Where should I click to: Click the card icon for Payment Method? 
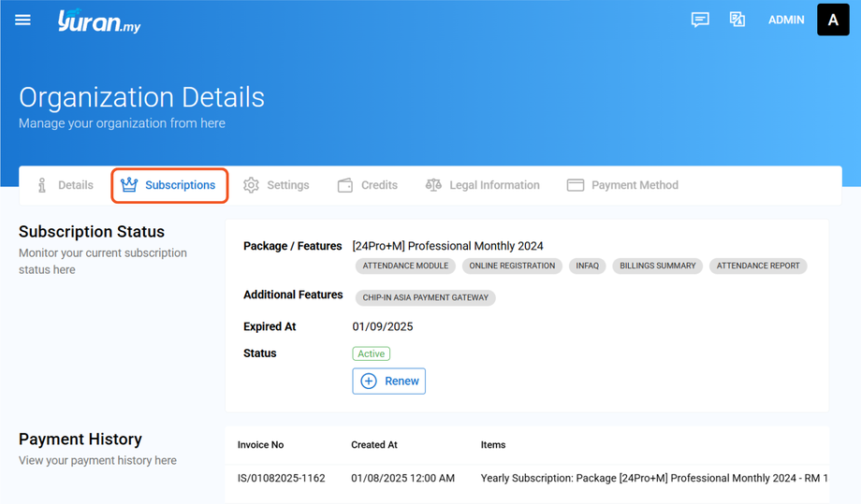click(576, 185)
